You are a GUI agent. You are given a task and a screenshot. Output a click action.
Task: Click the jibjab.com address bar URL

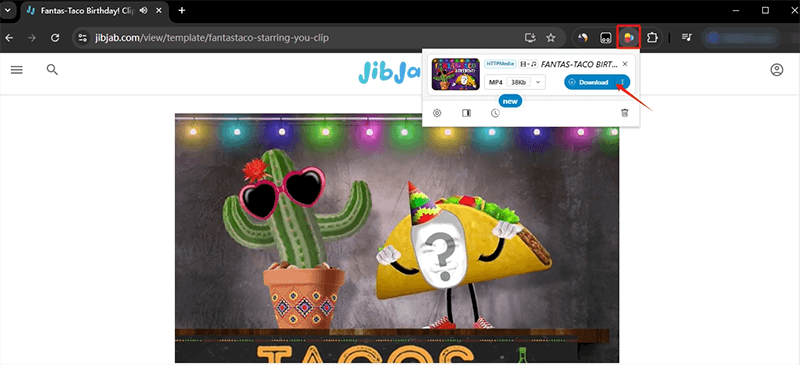[x=212, y=38]
